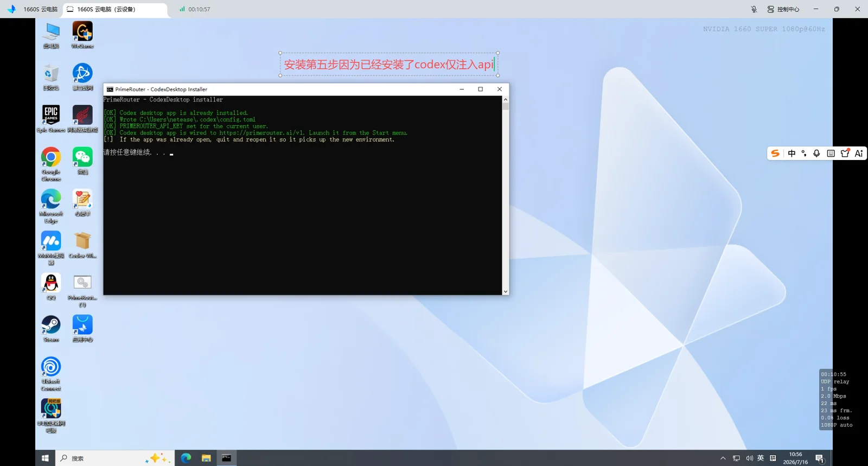Viewport: 868px width, 466px height.
Task: Open File Explorer from the taskbar
Action: click(206, 458)
